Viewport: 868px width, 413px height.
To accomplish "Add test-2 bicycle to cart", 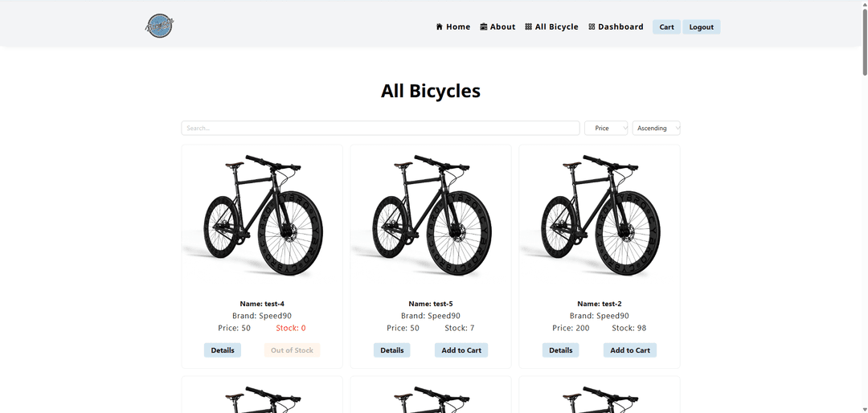I will (x=630, y=350).
